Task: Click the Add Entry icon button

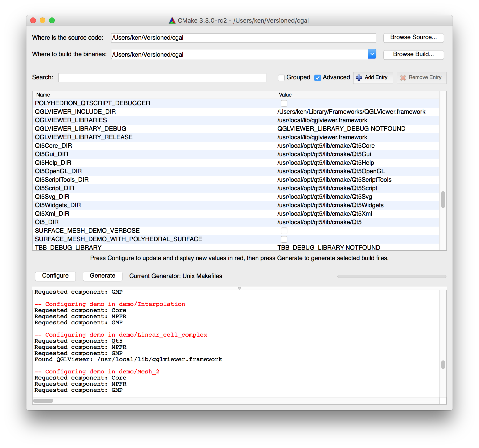Action: click(372, 77)
